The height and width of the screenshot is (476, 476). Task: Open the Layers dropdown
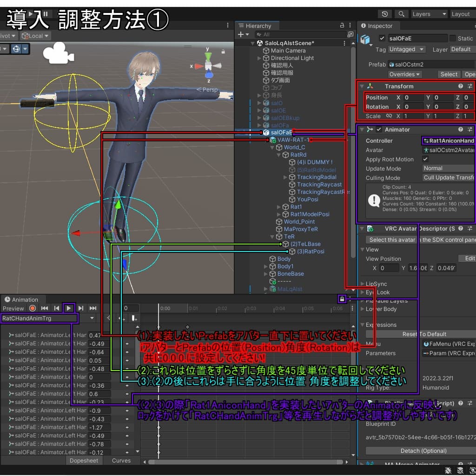point(429,14)
